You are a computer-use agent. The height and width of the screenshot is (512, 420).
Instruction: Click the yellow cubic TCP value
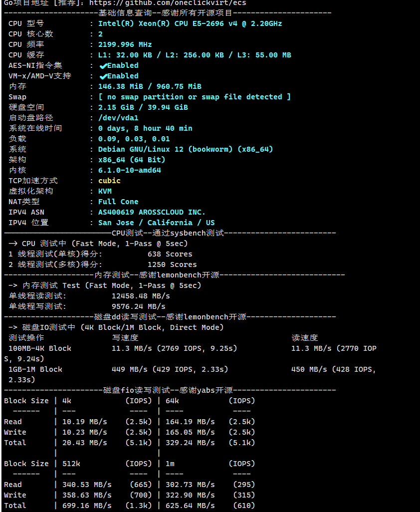109,181
